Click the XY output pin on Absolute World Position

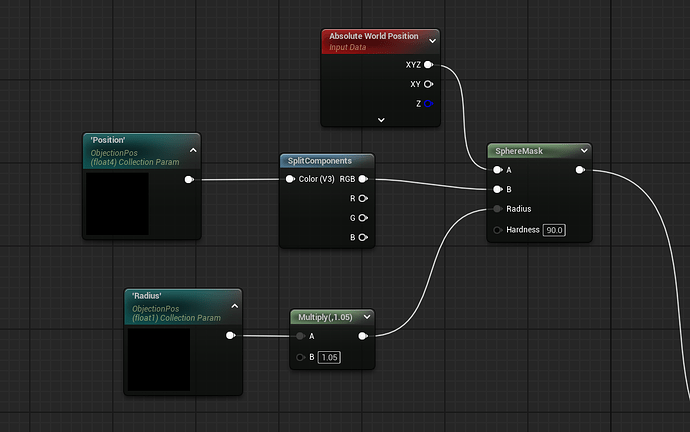click(428, 84)
